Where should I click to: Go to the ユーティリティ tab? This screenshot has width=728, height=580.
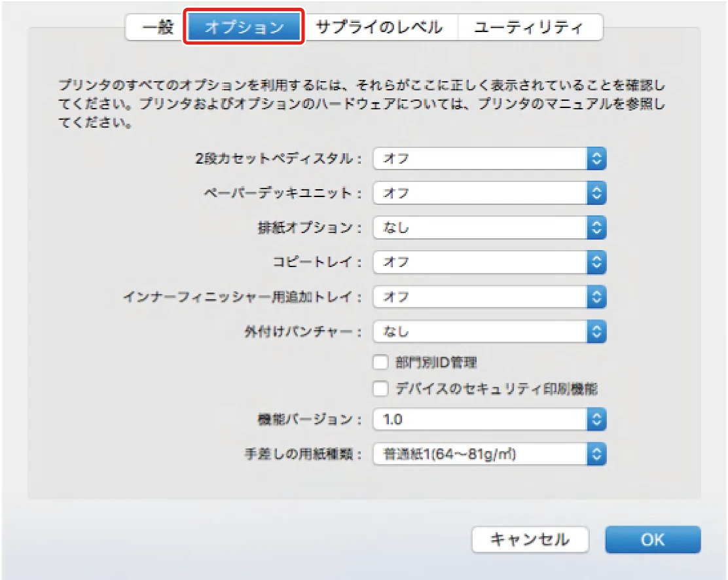click(x=530, y=27)
